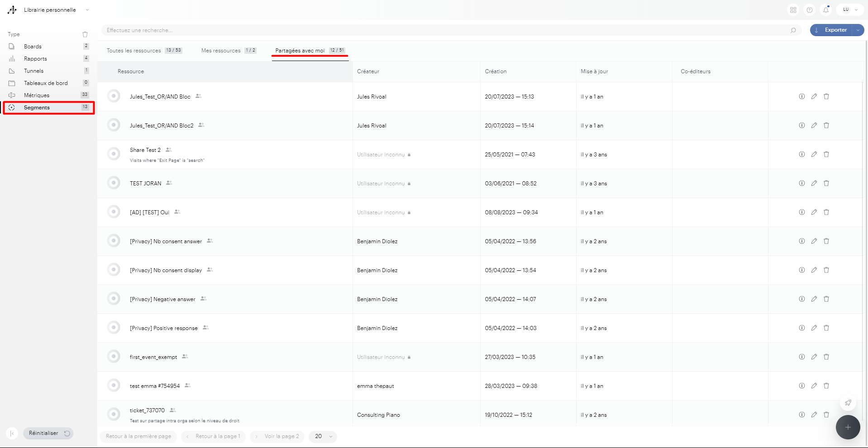Open the Exporter dropdown arrow

(x=858, y=30)
